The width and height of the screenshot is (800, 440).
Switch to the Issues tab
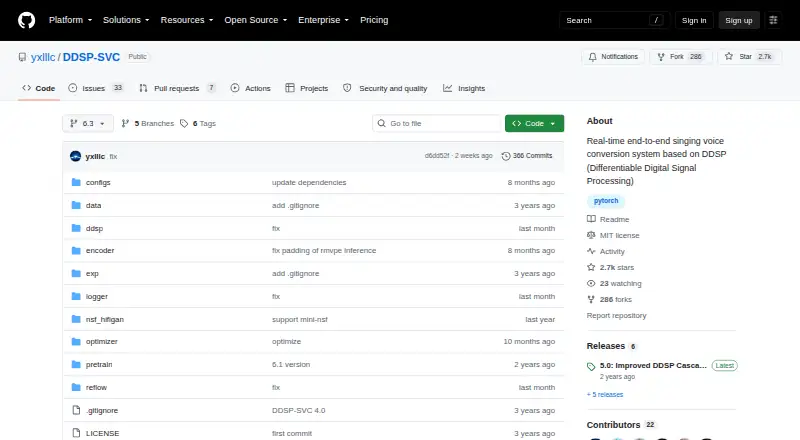pos(96,88)
